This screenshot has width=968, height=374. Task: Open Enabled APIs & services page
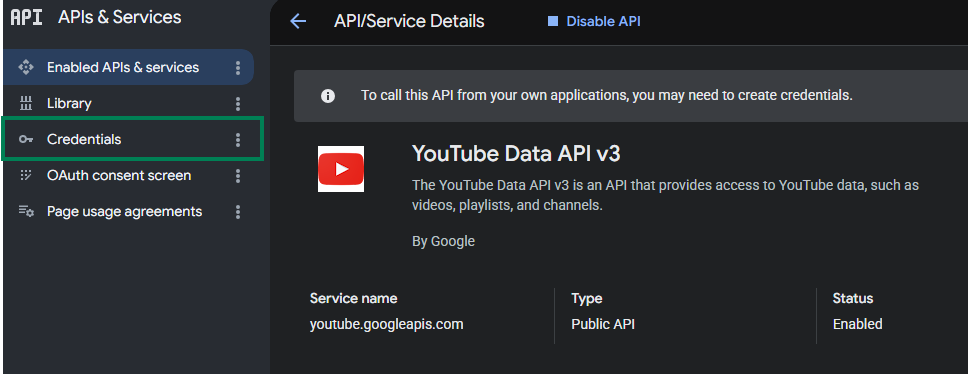[x=128, y=67]
